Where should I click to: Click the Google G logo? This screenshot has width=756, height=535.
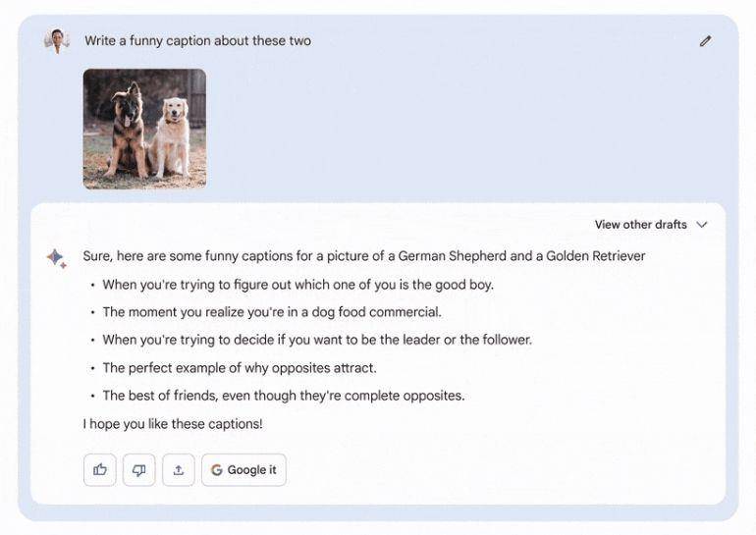click(216, 470)
